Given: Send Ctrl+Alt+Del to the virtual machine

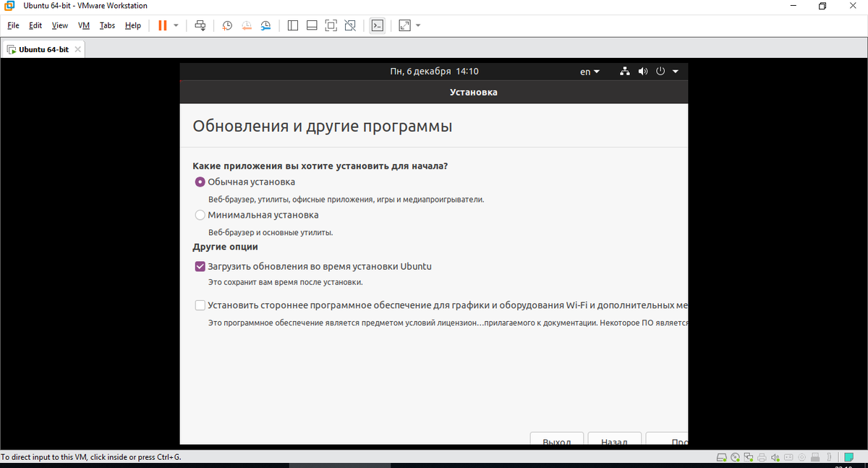Looking at the screenshot, I should tap(201, 25).
